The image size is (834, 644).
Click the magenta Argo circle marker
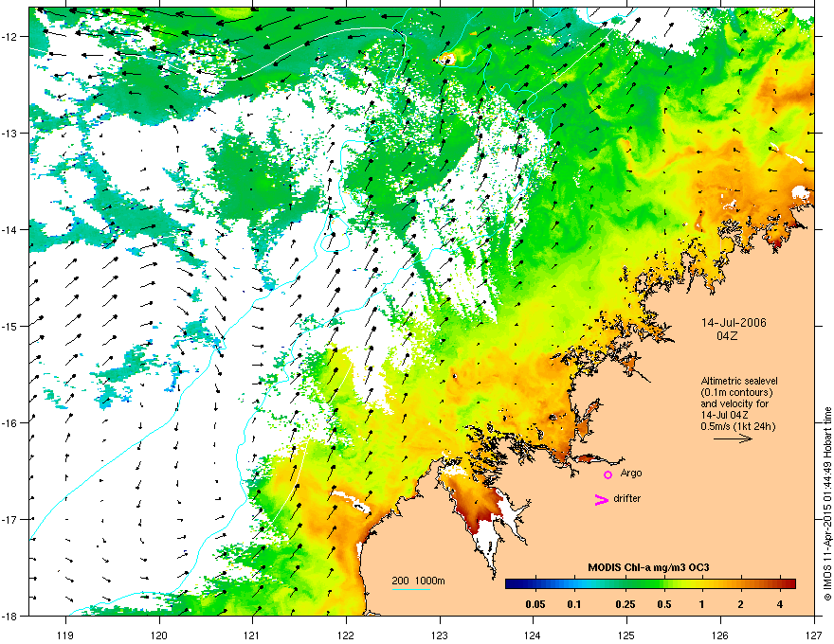(x=607, y=474)
